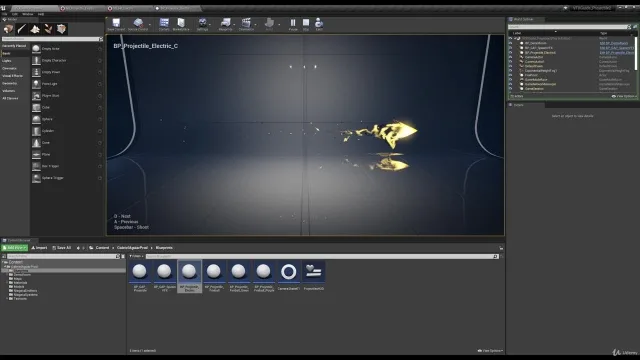The height and width of the screenshot is (360, 640).
Task: Open the Settings toolbar icon
Action: (x=202, y=24)
